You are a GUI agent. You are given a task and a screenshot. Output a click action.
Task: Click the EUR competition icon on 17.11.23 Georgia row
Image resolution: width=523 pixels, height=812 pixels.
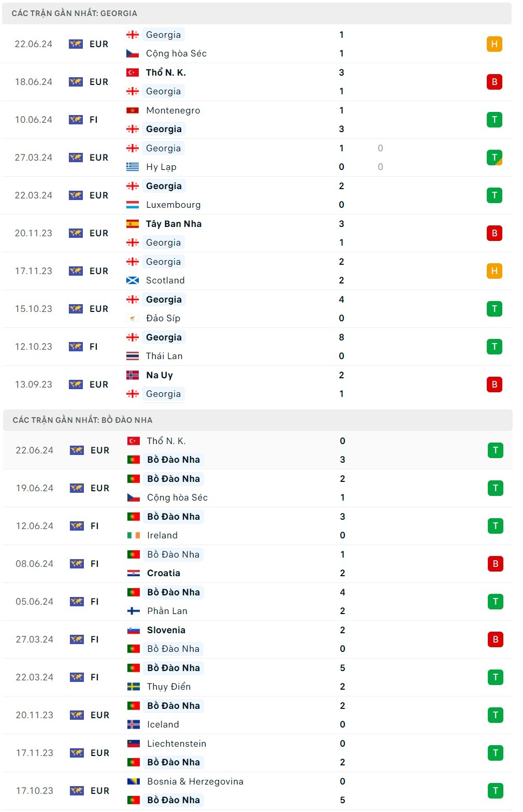point(76,271)
